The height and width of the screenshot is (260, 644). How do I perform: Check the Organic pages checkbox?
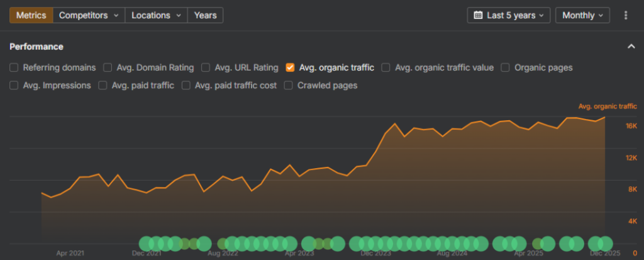pos(505,67)
